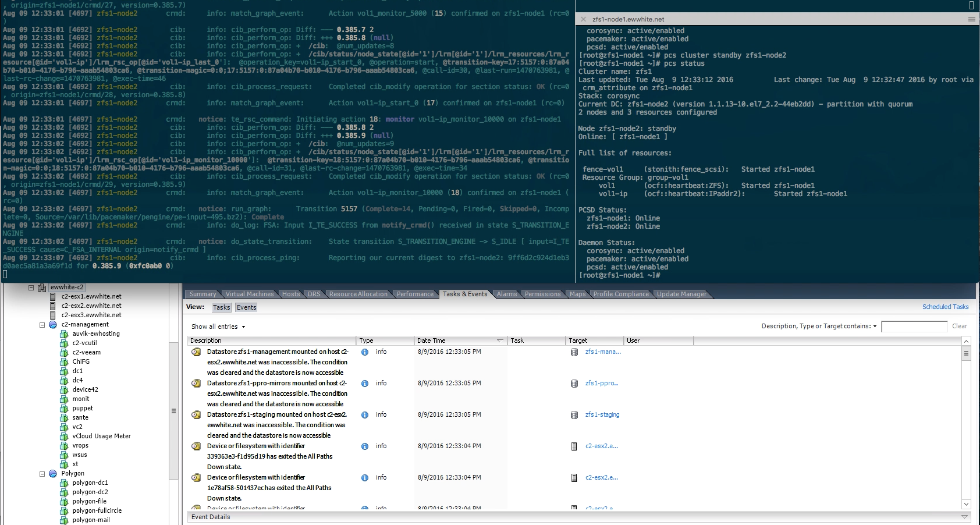Viewport: 980px width, 525px height.
Task: Sort events by the Type column header
Action: 385,340
